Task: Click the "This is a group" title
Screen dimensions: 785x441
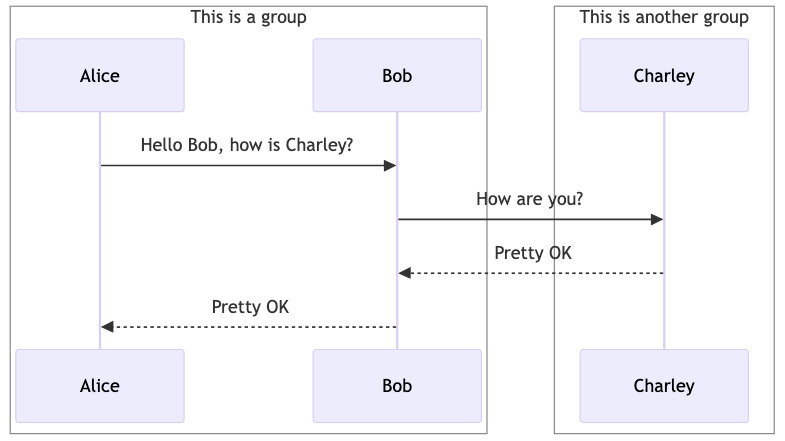Action: 248,17
